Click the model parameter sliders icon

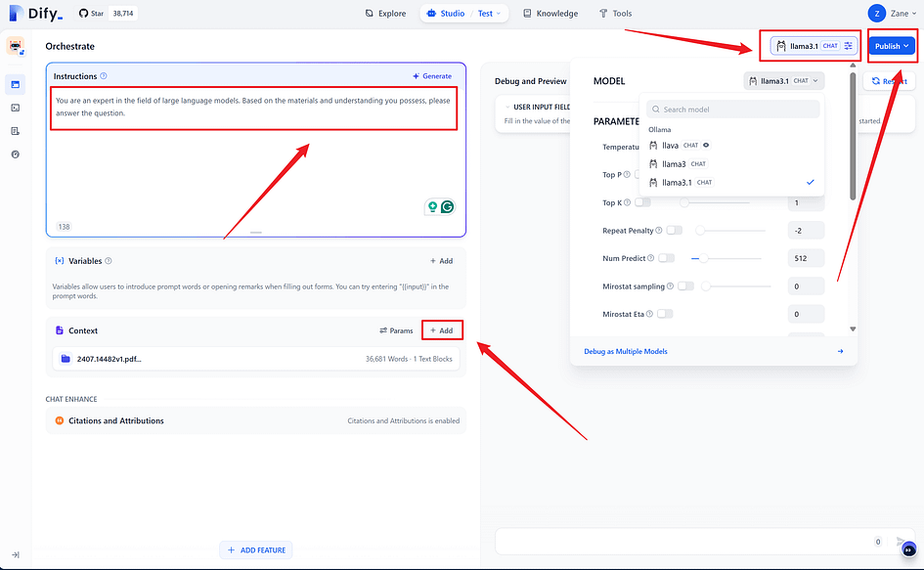coord(848,46)
